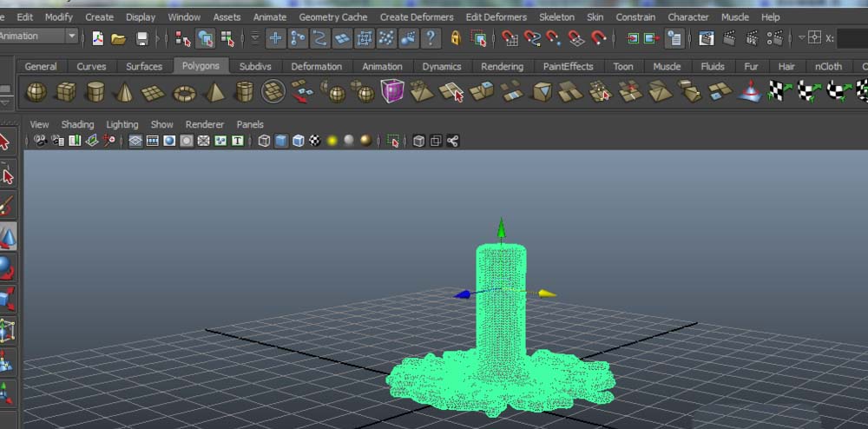Click the Sculpt Geometry tool shelf icon

[750, 91]
